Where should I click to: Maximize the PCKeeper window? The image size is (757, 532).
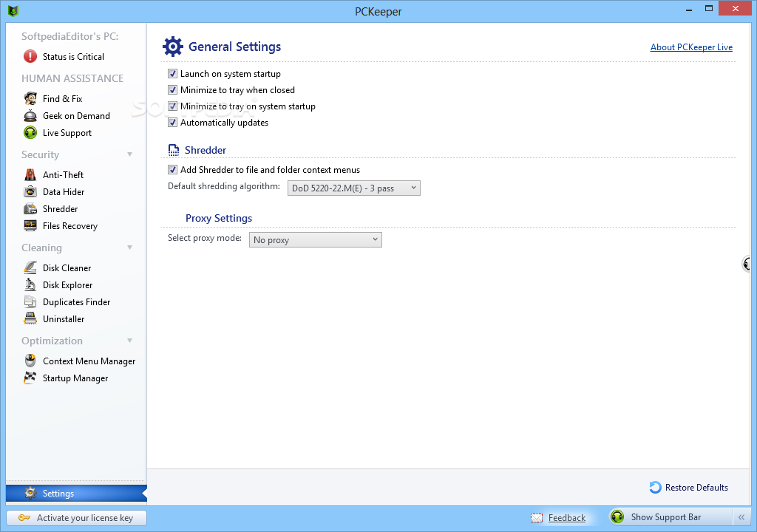[x=709, y=8]
